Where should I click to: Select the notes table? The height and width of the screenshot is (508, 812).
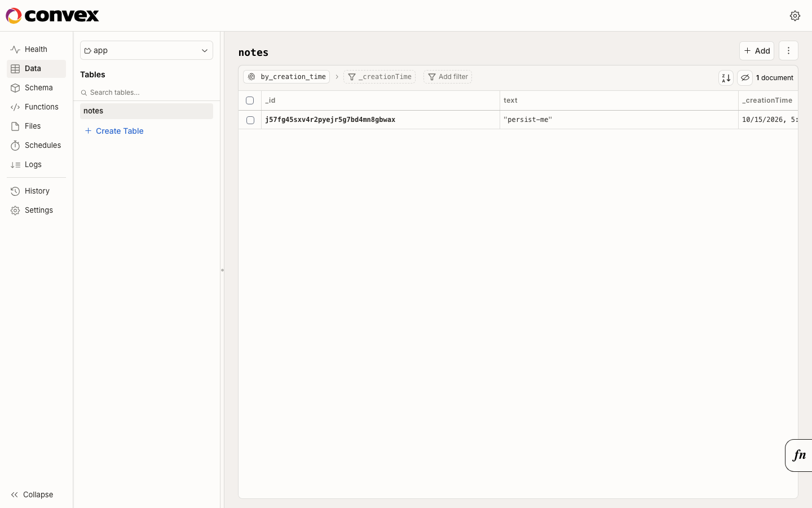147,111
